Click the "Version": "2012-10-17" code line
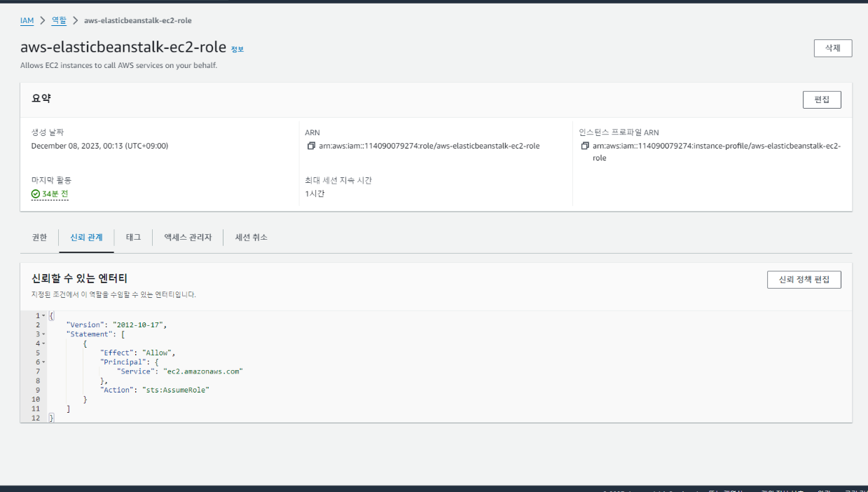 point(117,325)
